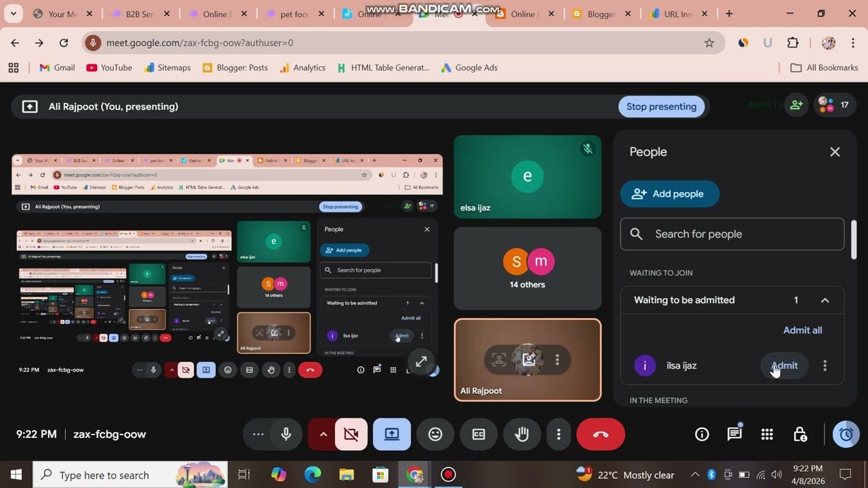Open chat with everyone icon
The height and width of the screenshot is (488, 868).
734,434
